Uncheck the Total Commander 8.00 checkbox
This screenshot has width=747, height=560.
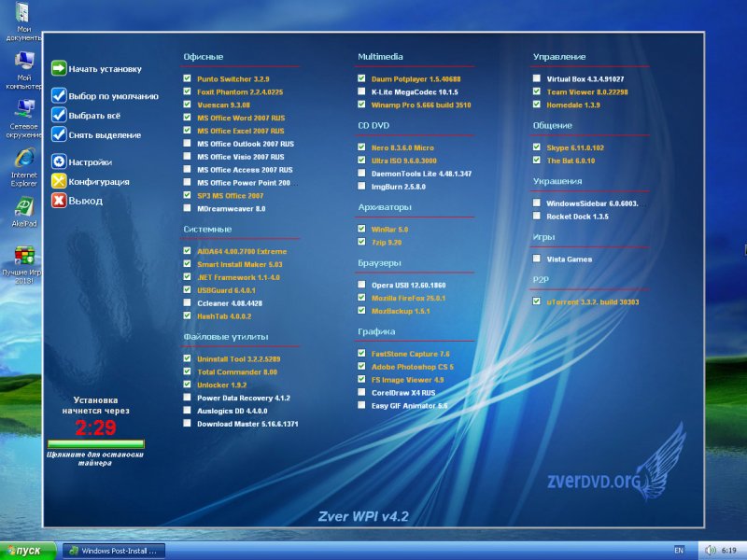(x=188, y=371)
